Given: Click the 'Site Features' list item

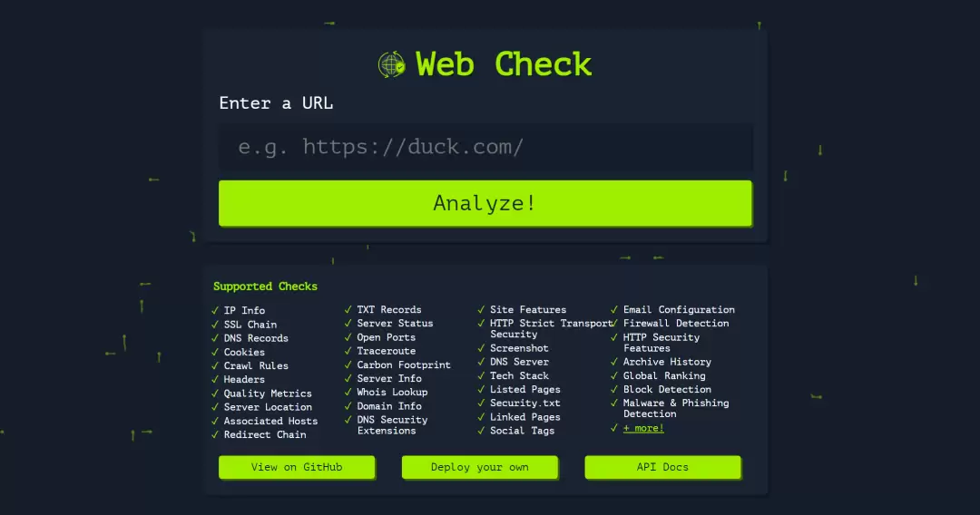Looking at the screenshot, I should (x=528, y=309).
